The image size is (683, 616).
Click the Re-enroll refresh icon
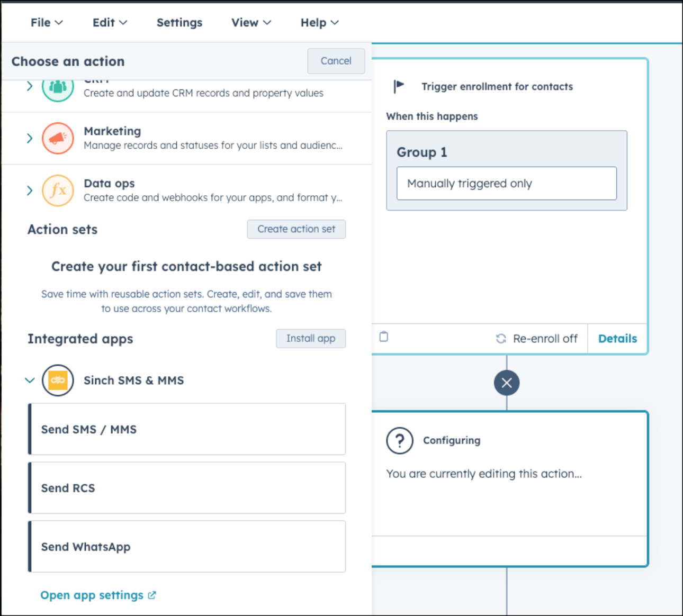[501, 338]
